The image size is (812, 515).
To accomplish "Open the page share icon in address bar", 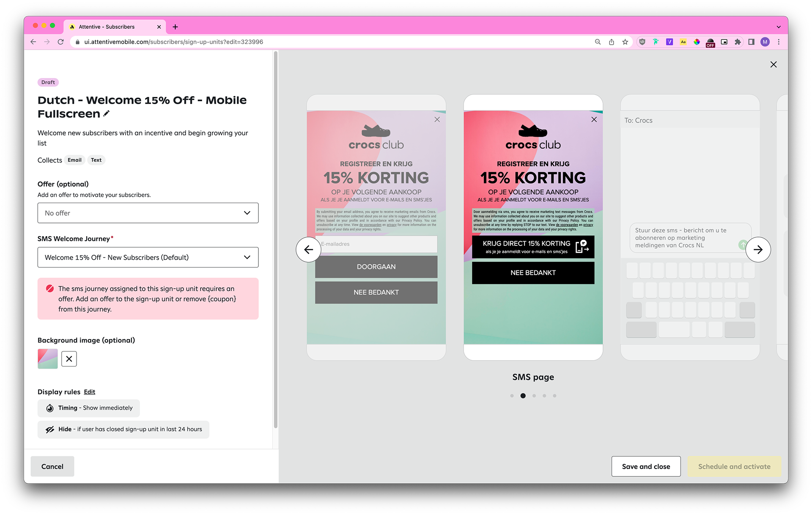I will (612, 42).
